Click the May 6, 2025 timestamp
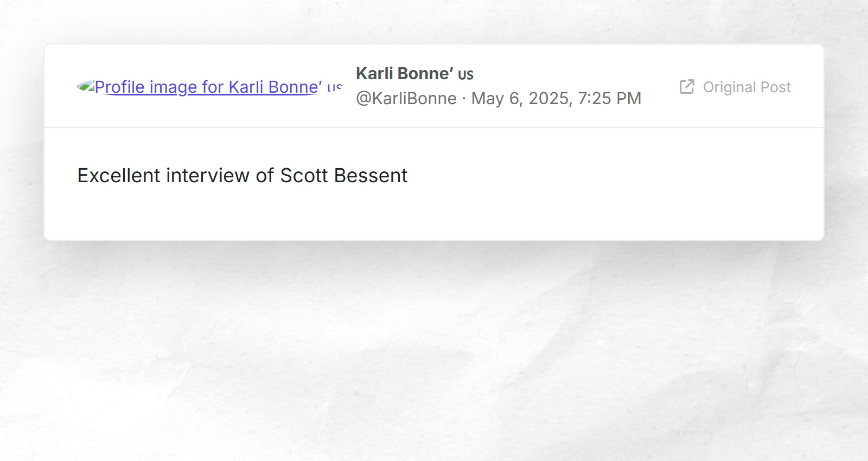 pos(556,98)
